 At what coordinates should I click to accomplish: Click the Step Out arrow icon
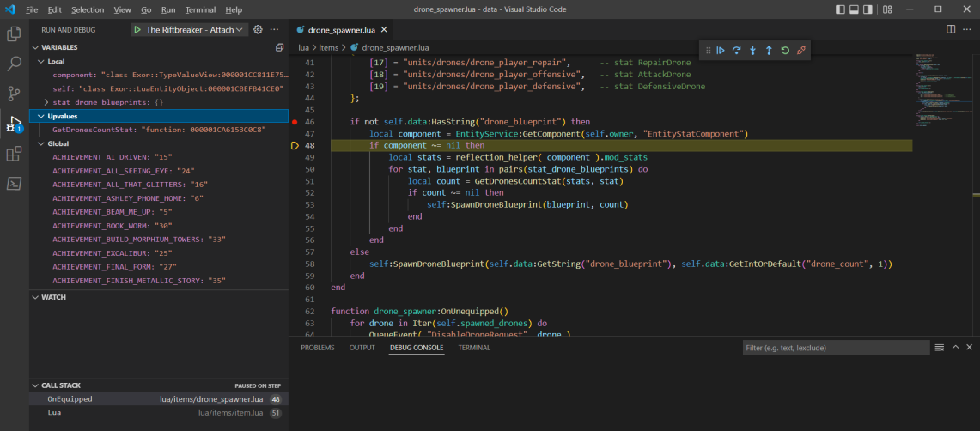click(769, 51)
